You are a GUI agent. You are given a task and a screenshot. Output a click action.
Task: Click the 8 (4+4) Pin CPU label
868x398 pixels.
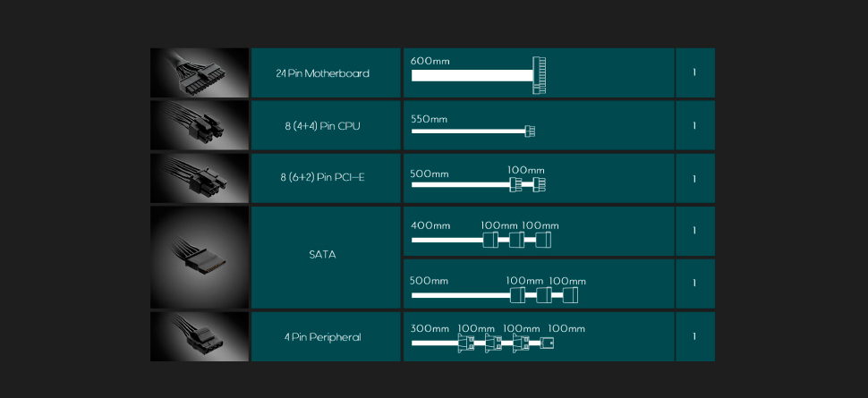(322, 126)
